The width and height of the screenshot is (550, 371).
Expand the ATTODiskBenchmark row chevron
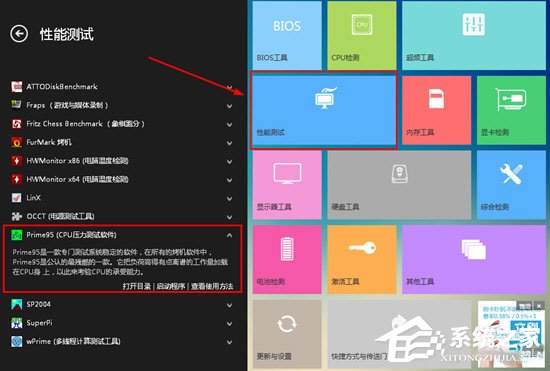point(229,87)
